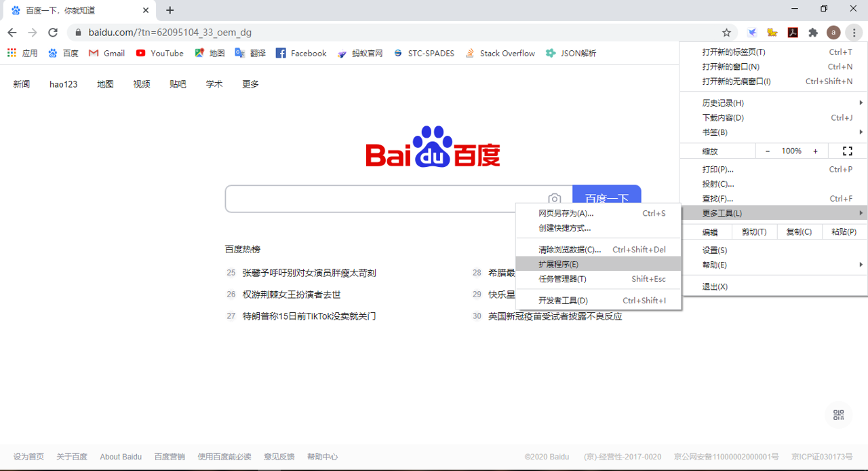This screenshot has height=471, width=868.
Task: Open a new tab with the plus button
Action: click(170, 10)
